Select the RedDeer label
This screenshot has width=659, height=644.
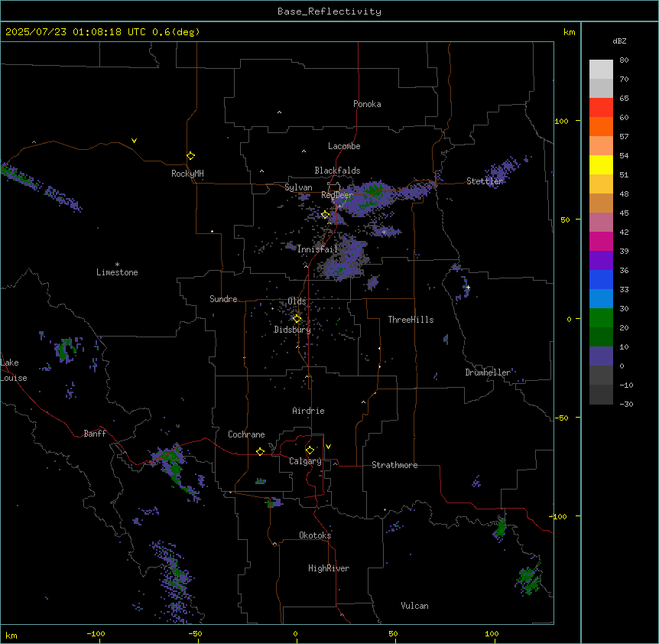coord(337,195)
